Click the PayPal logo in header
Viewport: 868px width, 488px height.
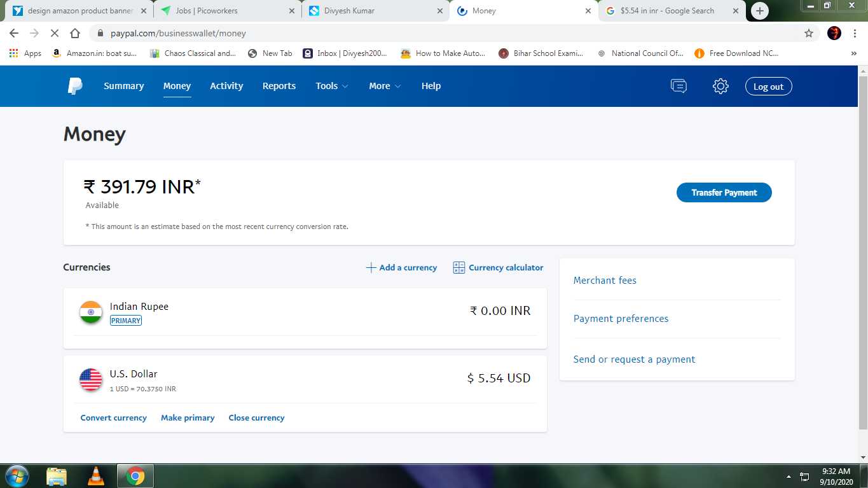click(75, 86)
